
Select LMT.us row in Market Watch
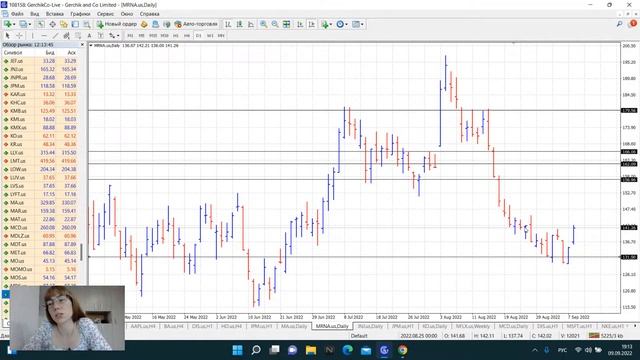pos(40,161)
